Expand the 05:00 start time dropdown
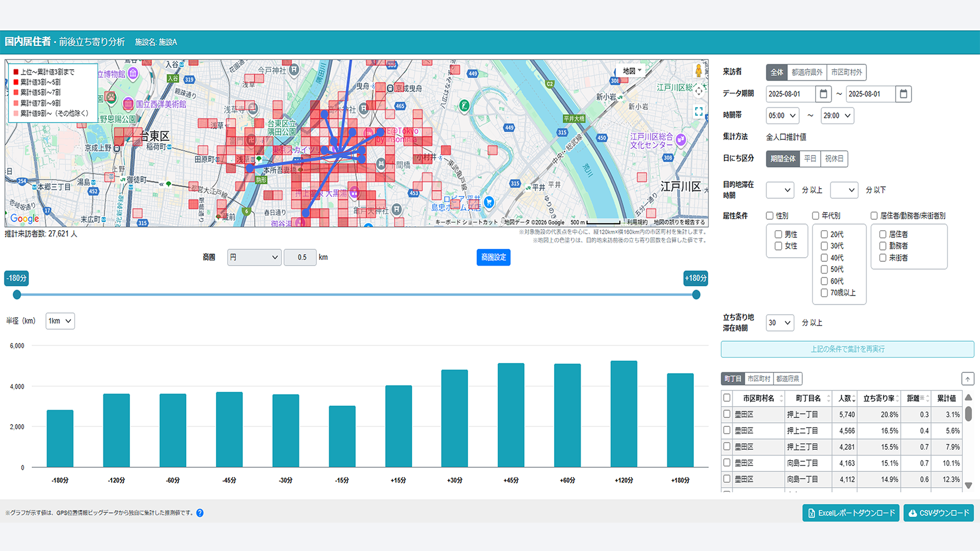 click(x=782, y=116)
